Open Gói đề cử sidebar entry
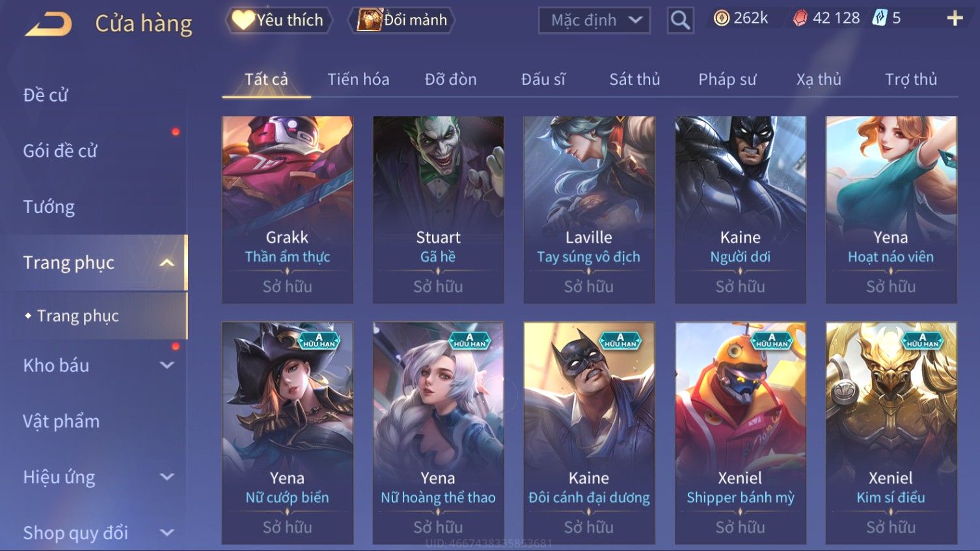Screen dimensions: 980x551 pos(60,151)
